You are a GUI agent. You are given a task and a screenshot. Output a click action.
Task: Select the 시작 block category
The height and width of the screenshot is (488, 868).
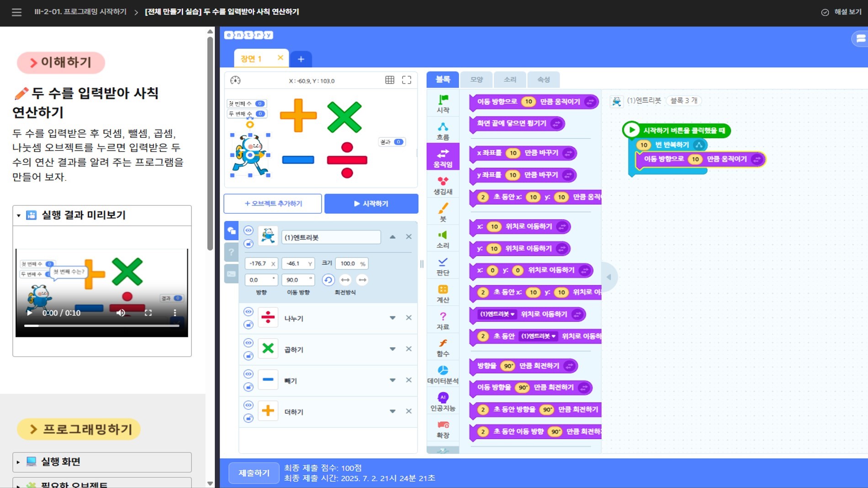[x=443, y=104]
